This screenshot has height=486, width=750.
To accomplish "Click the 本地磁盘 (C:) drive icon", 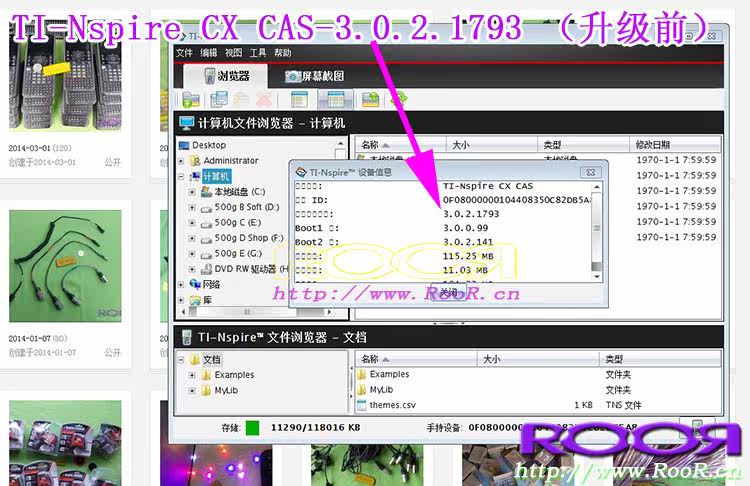I will coord(206,192).
